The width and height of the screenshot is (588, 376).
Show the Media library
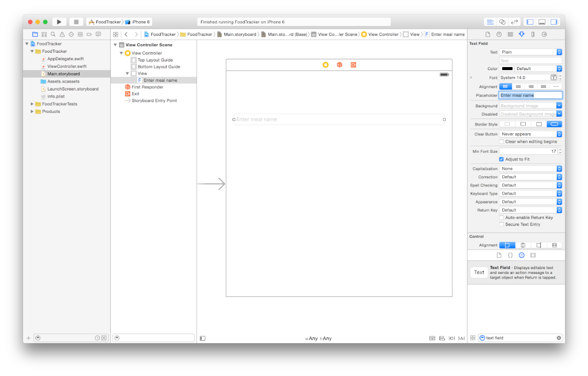[x=533, y=255]
